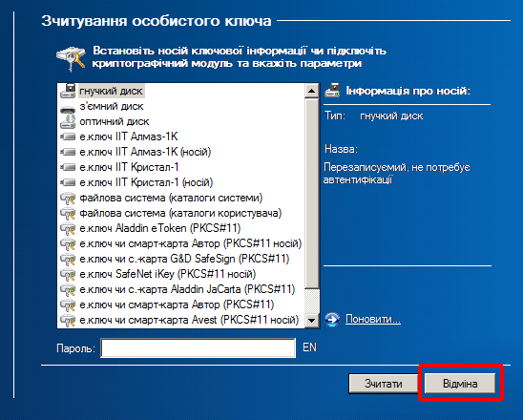
Task: Click the USB key icon for ІІТ Алмаз-1К
Action: (x=68, y=136)
